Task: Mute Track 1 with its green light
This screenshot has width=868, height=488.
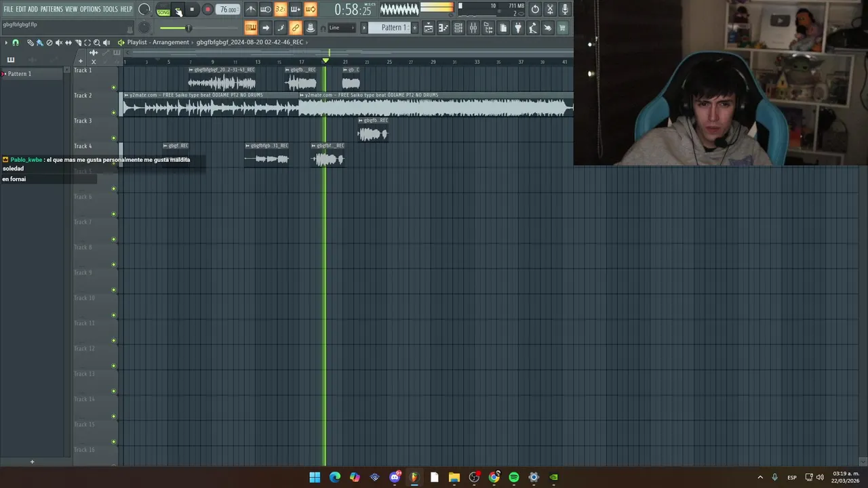Action: (x=114, y=87)
